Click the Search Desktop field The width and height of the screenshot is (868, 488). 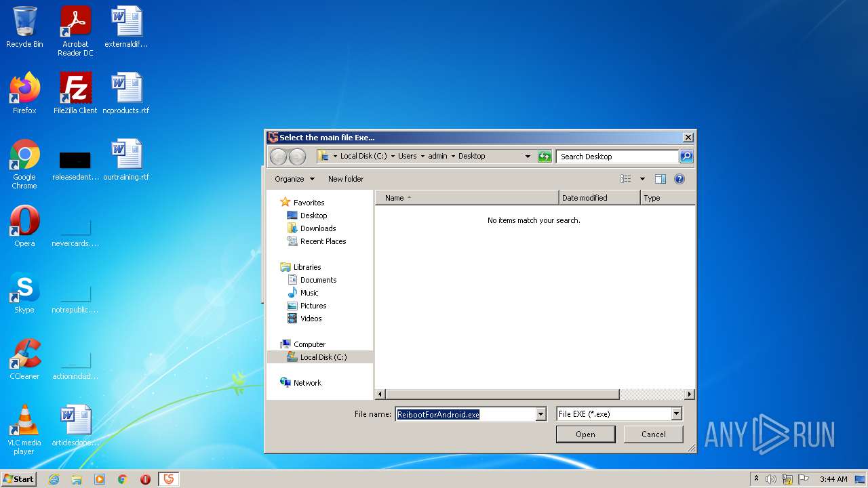[618, 157]
